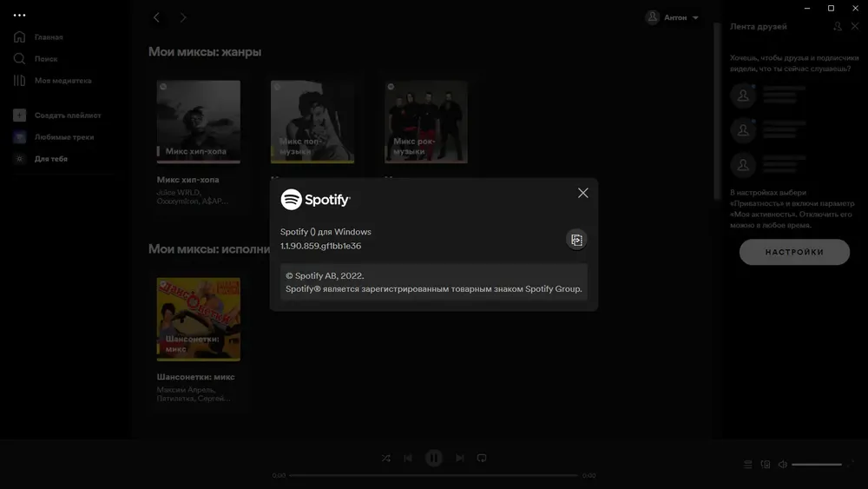Viewport: 868px width, 489px height.
Task: Close the Spotify about dialog
Action: 583,193
